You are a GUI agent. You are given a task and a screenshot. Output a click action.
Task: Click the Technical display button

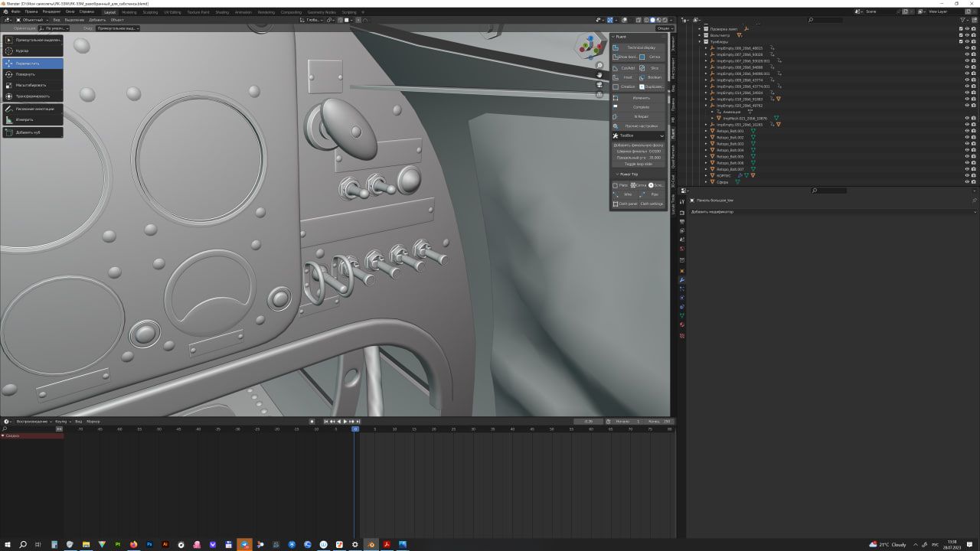[x=642, y=47]
